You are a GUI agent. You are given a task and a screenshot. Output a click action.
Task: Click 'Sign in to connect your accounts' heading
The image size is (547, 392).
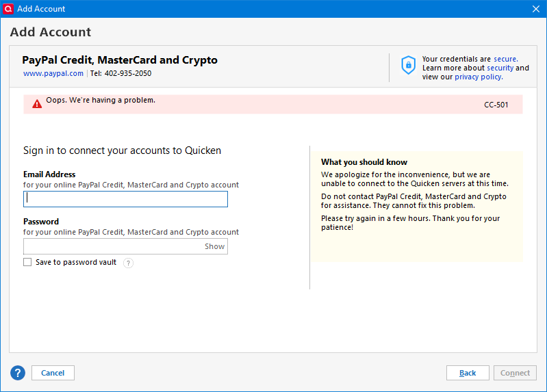pos(122,151)
